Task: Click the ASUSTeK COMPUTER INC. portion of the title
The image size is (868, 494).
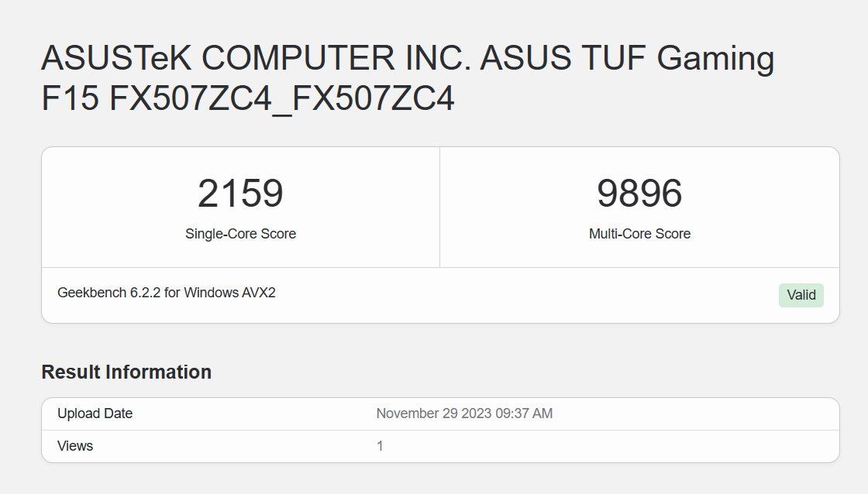Action: 217,58
